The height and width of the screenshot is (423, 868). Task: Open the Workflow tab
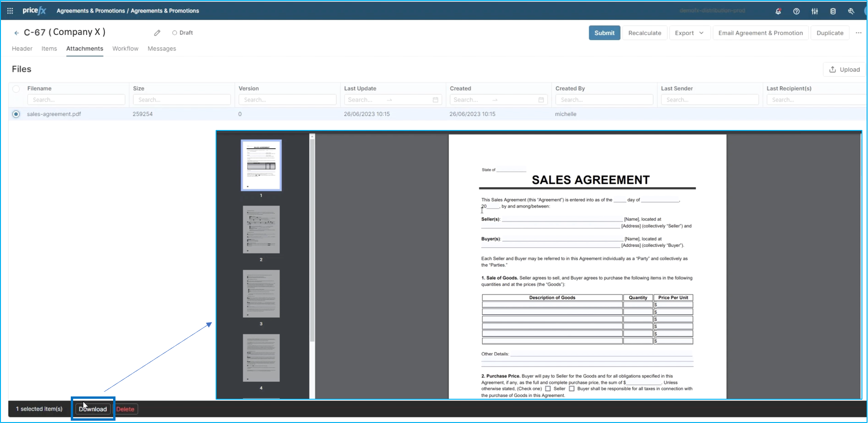coord(125,48)
